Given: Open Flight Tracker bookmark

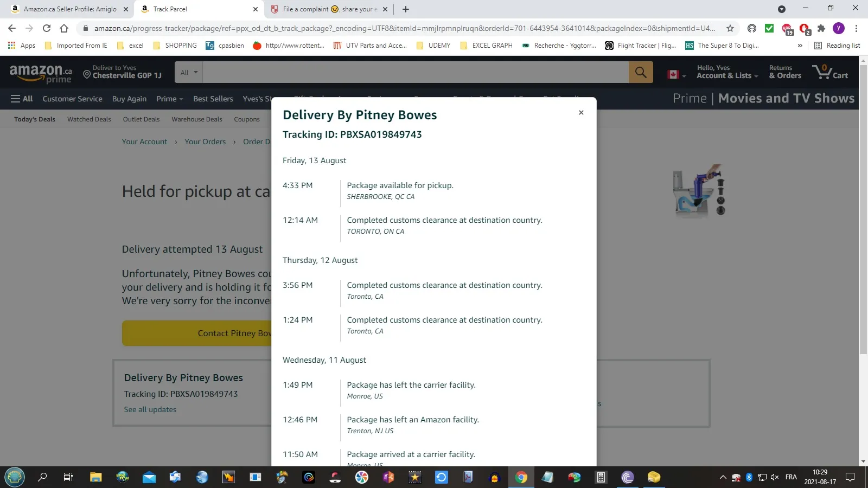Looking at the screenshot, I should click(x=641, y=46).
